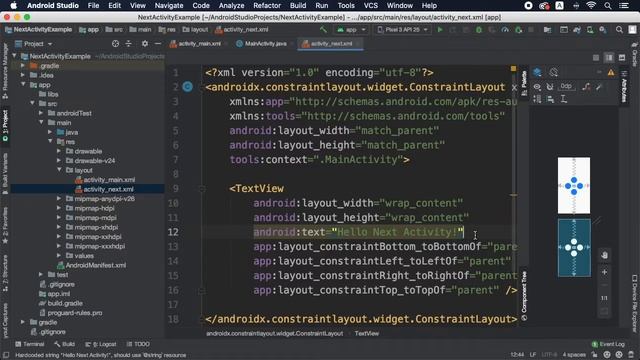Click the macOS Wi-Fi icon
The height and width of the screenshot is (360, 640).
click(591, 6)
